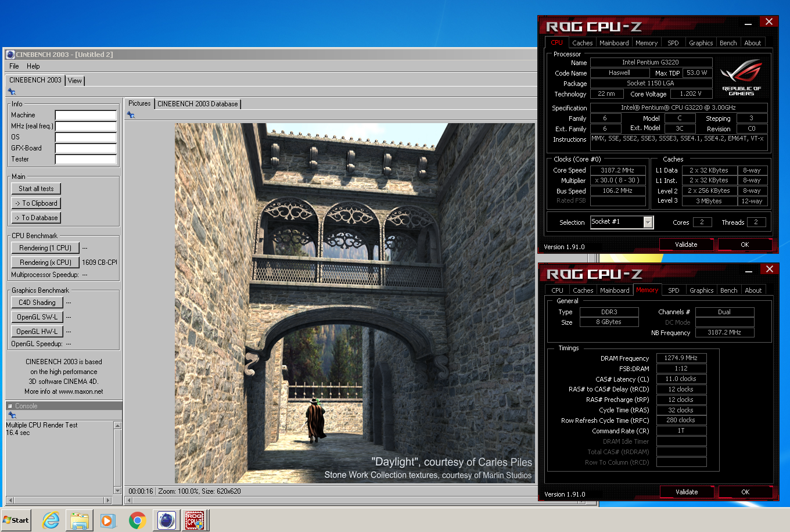The height and width of the screenshot is (532, 790).
Task: Click the pin icon under Pictures tab
Action: pos(131,115)
